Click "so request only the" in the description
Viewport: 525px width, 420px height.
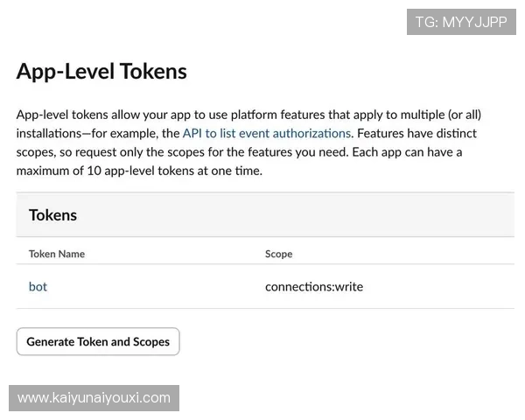[x=106, y=152]
